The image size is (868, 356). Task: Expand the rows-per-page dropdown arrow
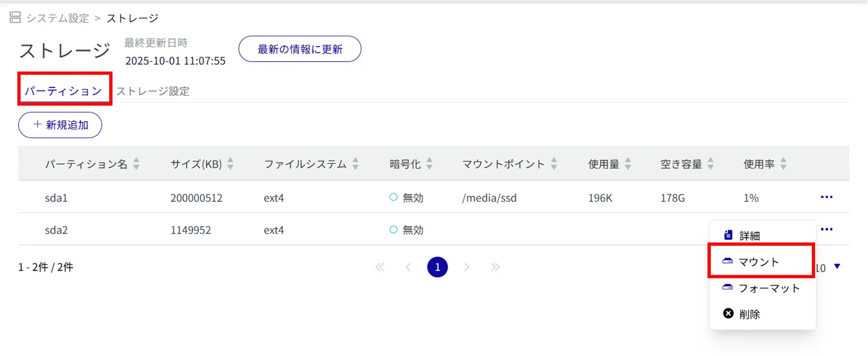837,266
